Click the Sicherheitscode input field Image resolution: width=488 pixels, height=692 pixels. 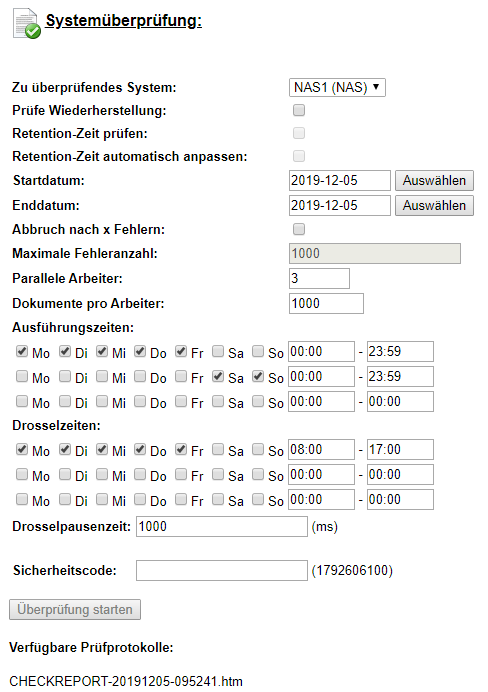[222, 571]
